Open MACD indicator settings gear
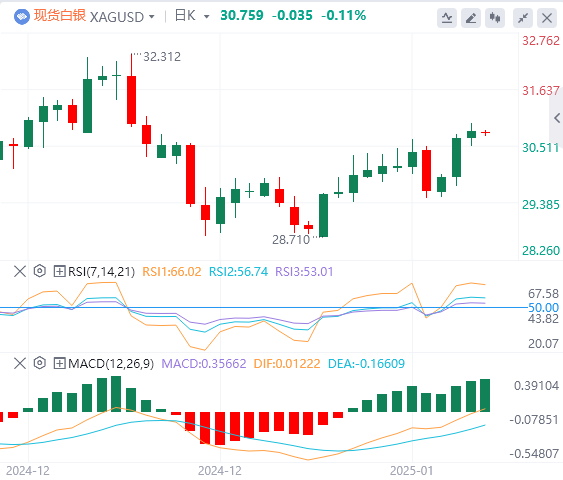This screenshot has width=563, height=480. (x=39, y=363)
